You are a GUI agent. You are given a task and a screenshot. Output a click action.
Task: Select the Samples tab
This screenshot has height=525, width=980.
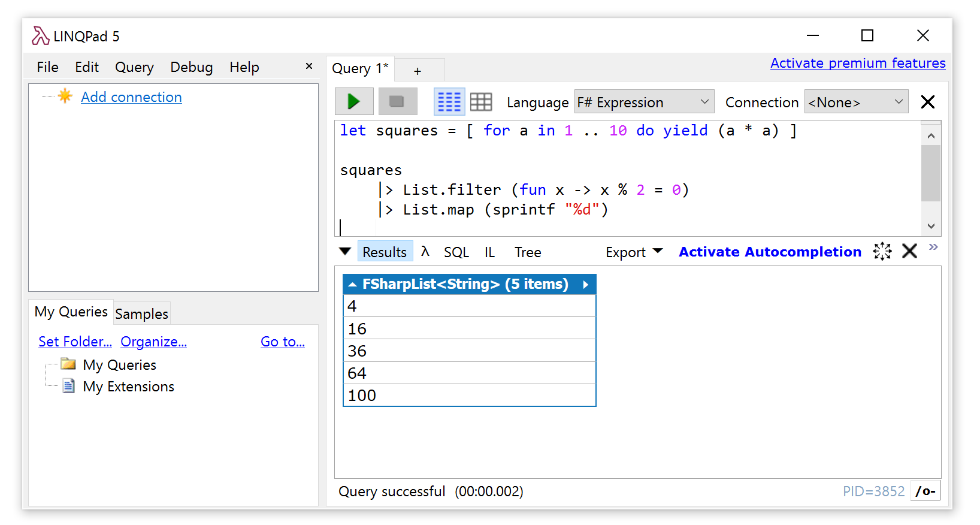tap(141, 313)
